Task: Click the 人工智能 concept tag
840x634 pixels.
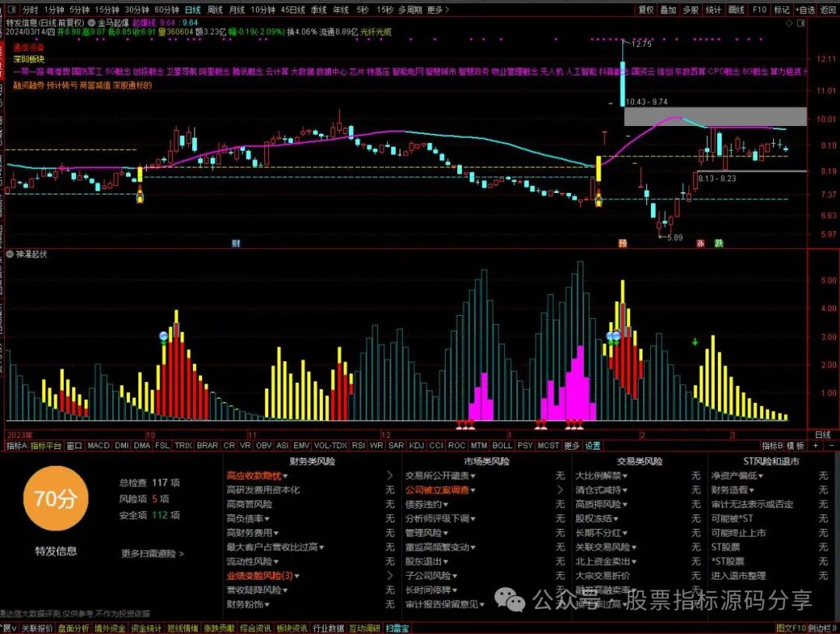Action: coord(581,72)
